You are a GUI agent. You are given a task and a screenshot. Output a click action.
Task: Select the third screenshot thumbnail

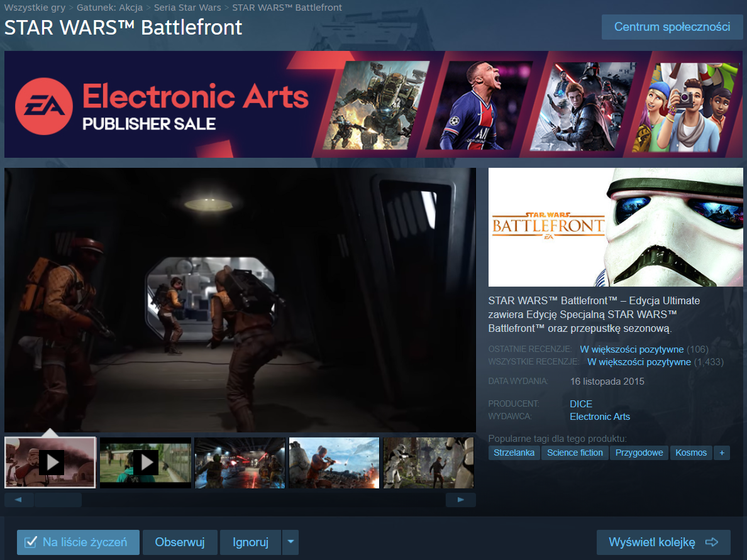coord(240,463)
